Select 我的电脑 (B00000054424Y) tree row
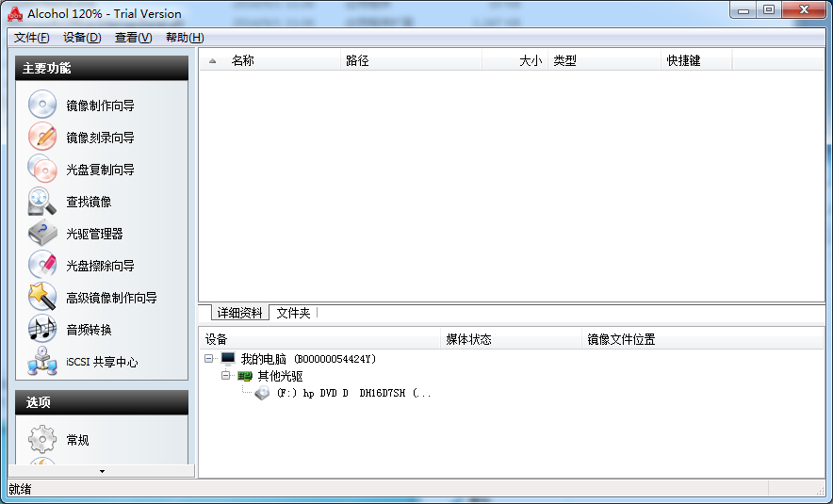The height and width of the screenshot is (504, 833). [308, 359]
